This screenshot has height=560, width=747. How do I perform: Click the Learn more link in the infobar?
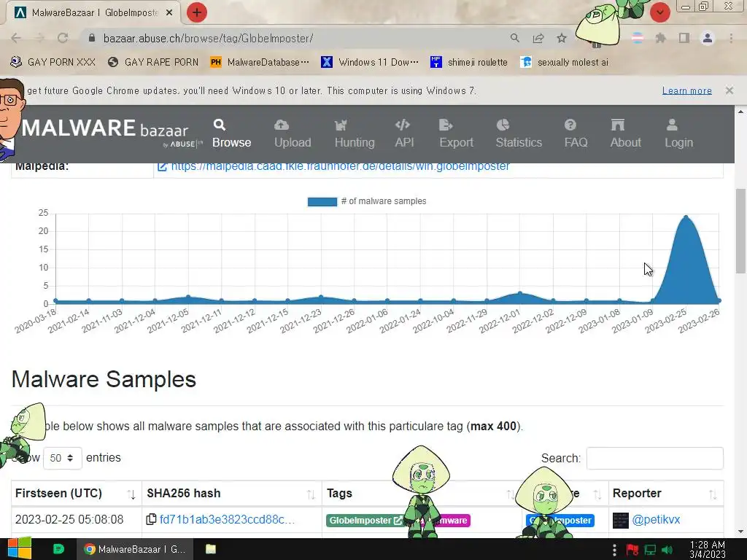point(687,90)
